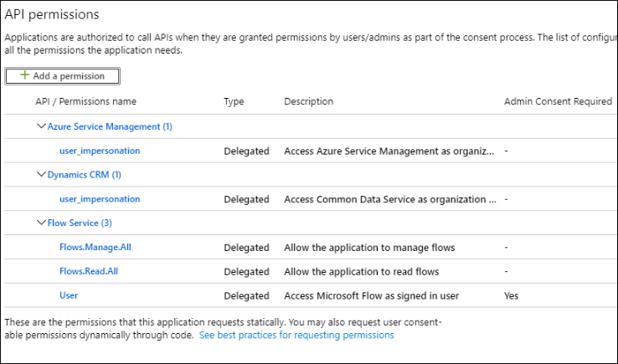Click the Add a permission button
This screenshot has height=364, width=618.
[x=62, y=76]
